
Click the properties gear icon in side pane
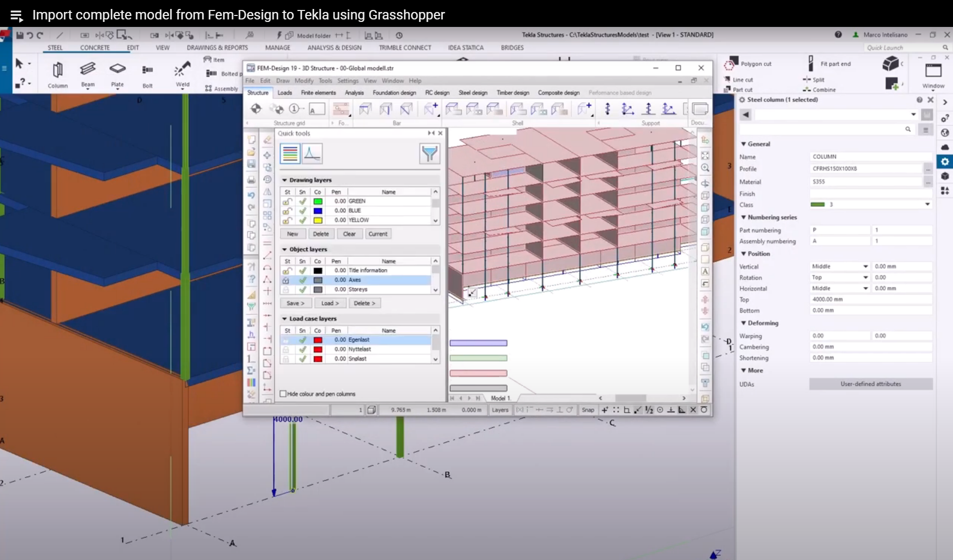tap(945, 162)
